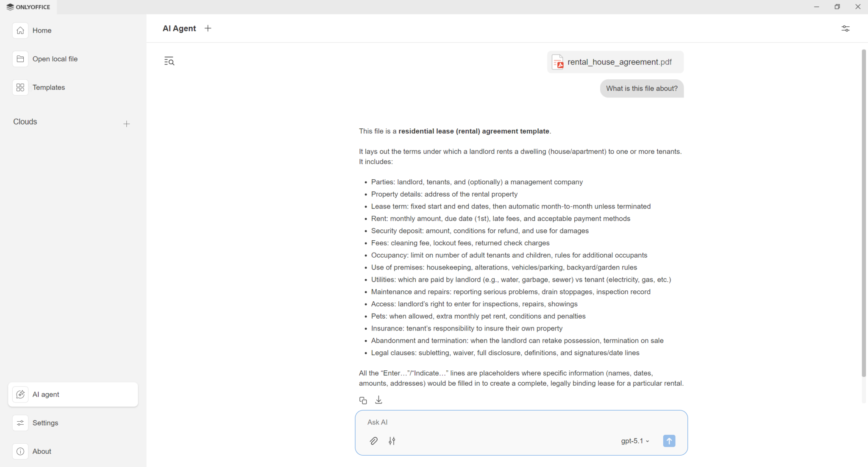
Task: Switch to the AI Agent tab
Action: (x=179, y=28)
